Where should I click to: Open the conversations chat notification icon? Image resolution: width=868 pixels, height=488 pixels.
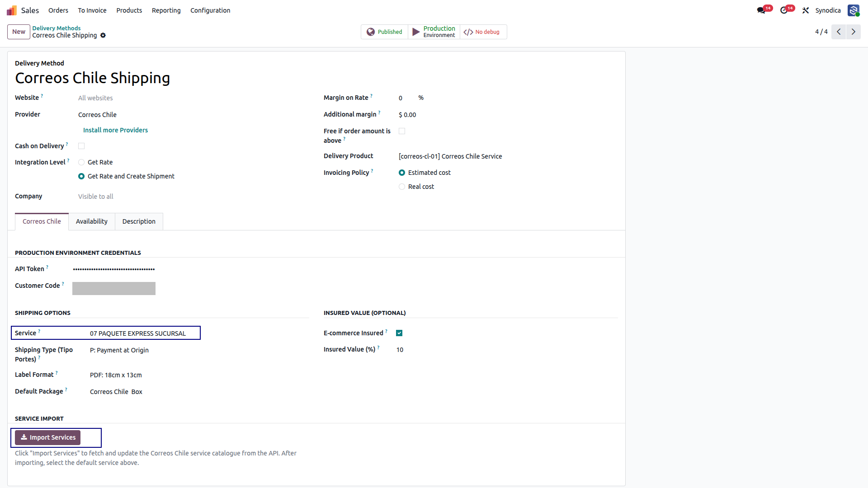click(x=761, y=10)
